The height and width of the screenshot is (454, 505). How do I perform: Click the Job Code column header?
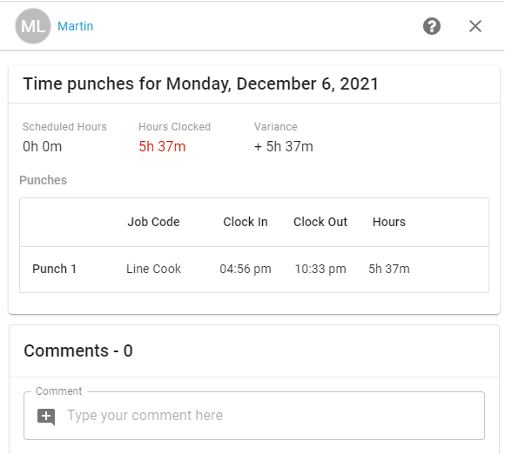tap(154, 222)
